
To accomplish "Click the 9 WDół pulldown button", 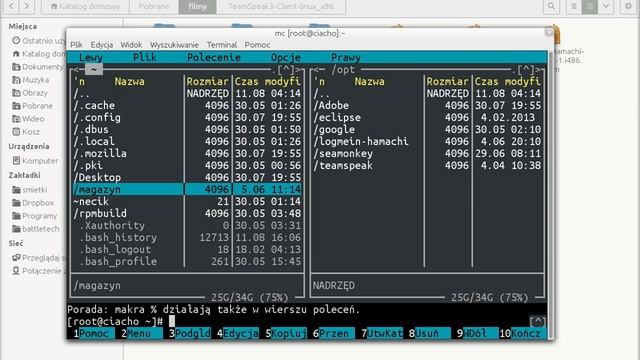I will coord(478,333).
